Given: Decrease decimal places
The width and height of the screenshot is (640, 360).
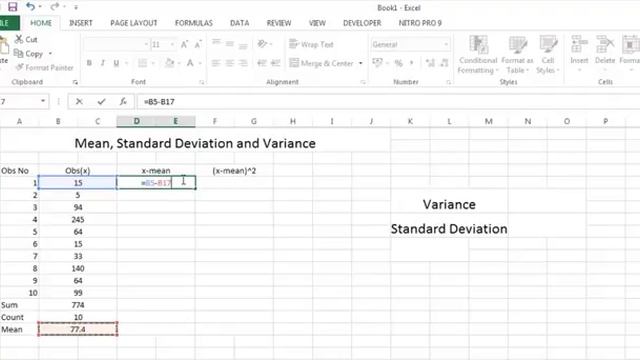Looking at the screenshot, I should coord(444,63).
